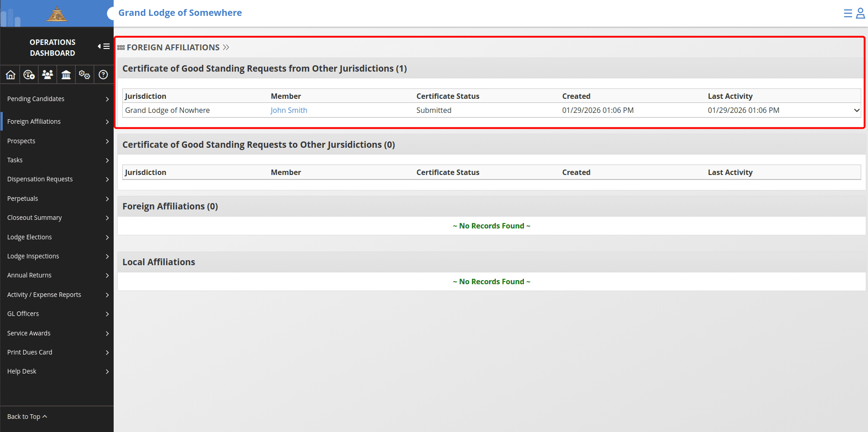Open the Home icon in sidebar toolbar
The width and height of the screenshot is (868, 432).
[10, 75]
